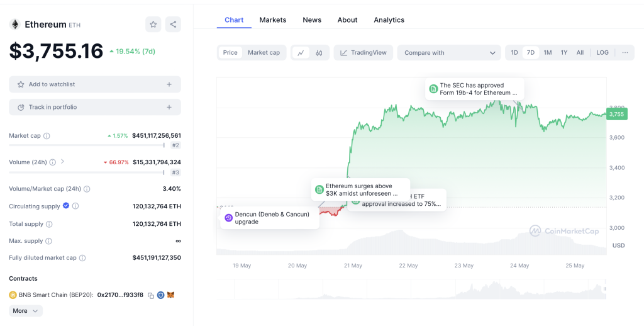
Task: Click star icon in Add to watchlist
Action: pos(21,84)
